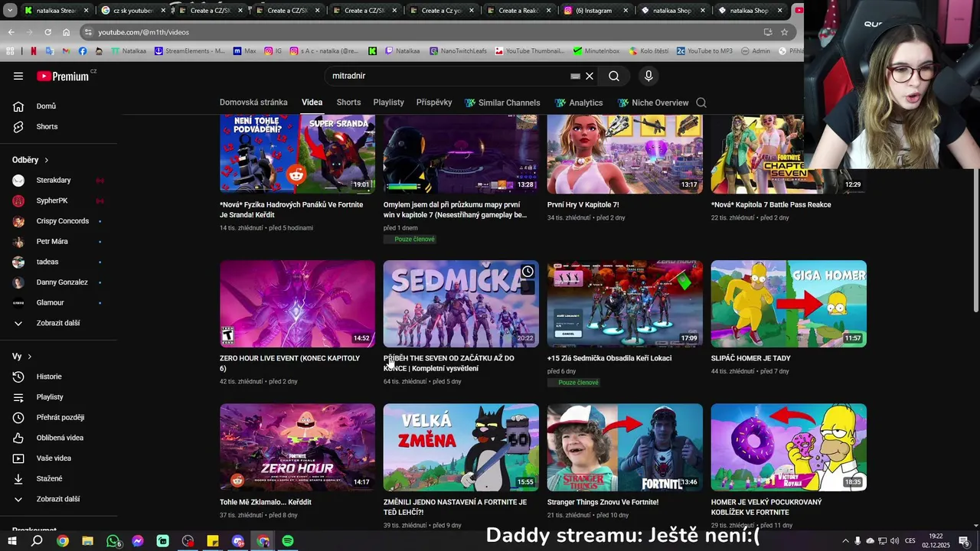Start voice search with the microphone icon
The width and height of the screenshot is (980, 551).
point(648,76)
